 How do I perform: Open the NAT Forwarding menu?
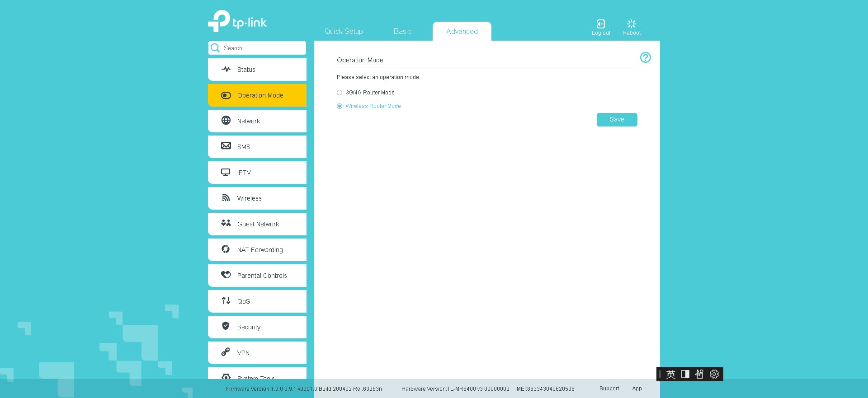click(x=257, y=250)
